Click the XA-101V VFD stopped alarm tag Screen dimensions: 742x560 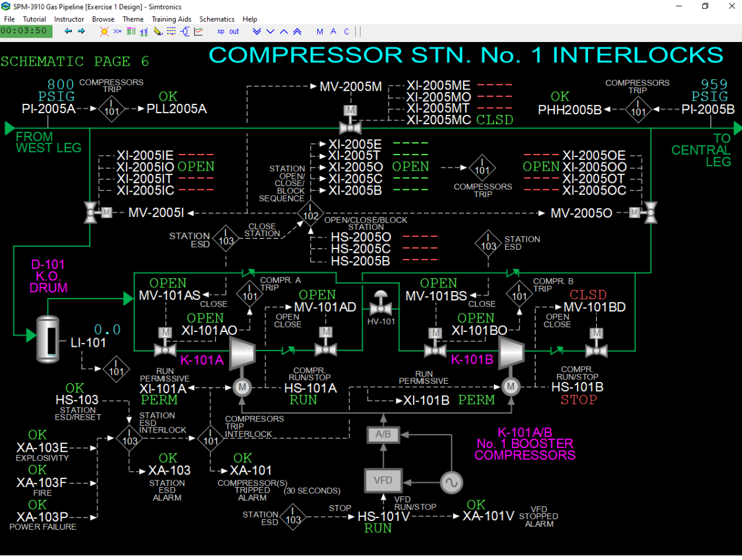[489, 516]
